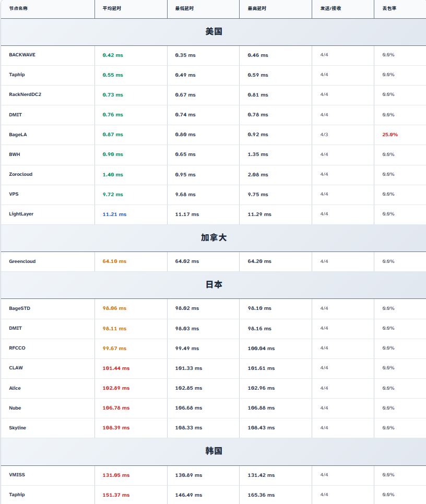This screenshot has width=426, height=504.
Task: Open the Zorocloud node row name
Action: click(x=20, y=174)
